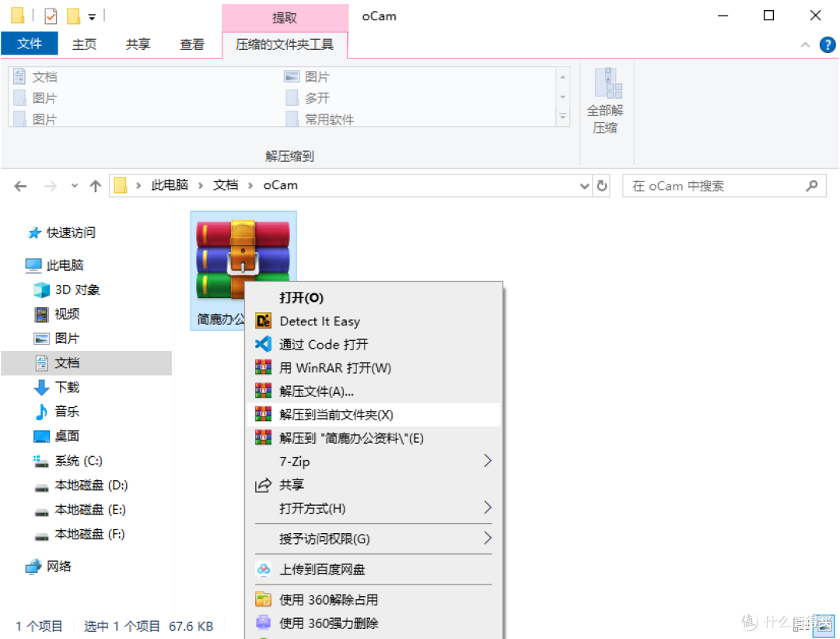Click the refresh icon next to address bar

[602, 185]
